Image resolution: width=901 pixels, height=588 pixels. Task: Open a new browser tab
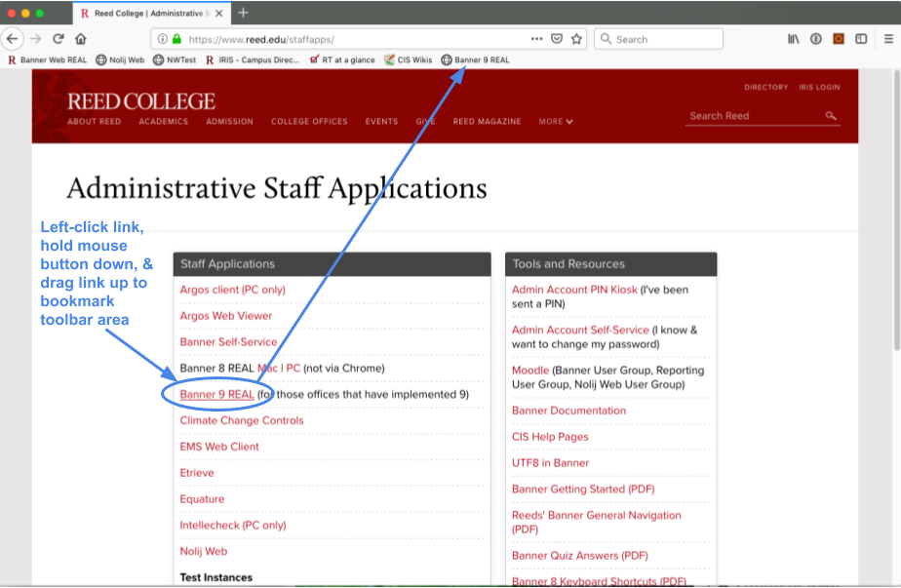(x=243, y=13)
